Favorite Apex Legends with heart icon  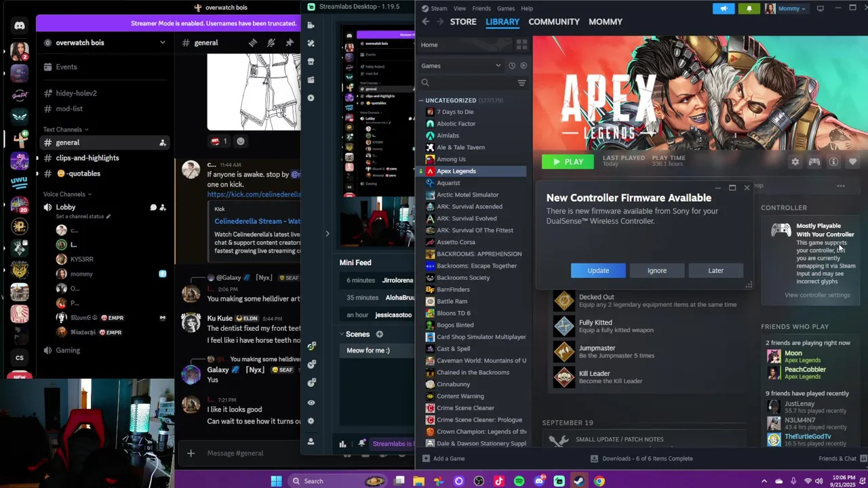point(852,162)
